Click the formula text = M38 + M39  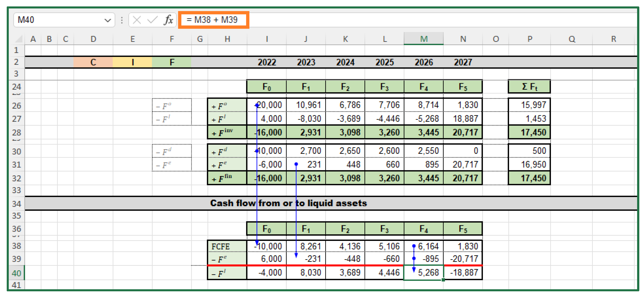tap(212, 20)
